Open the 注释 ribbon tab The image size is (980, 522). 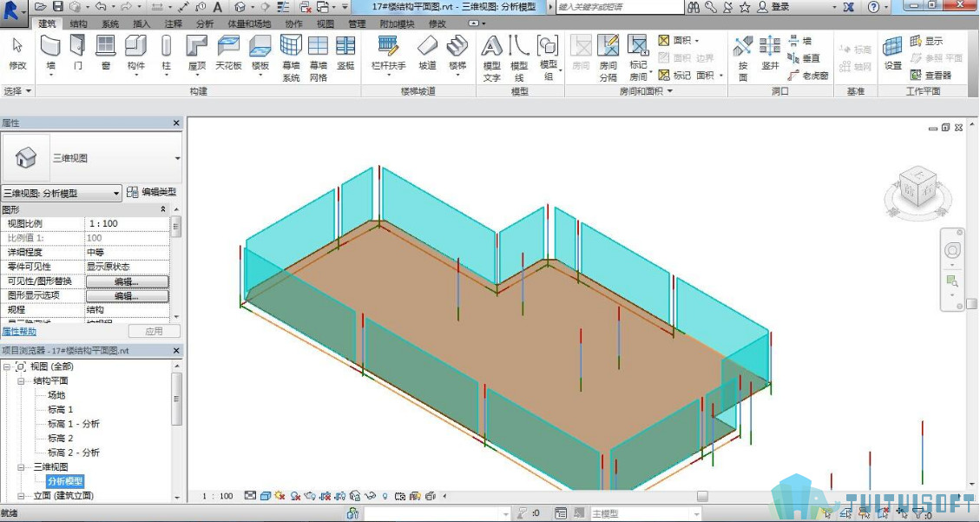click(x=173, y=23)
